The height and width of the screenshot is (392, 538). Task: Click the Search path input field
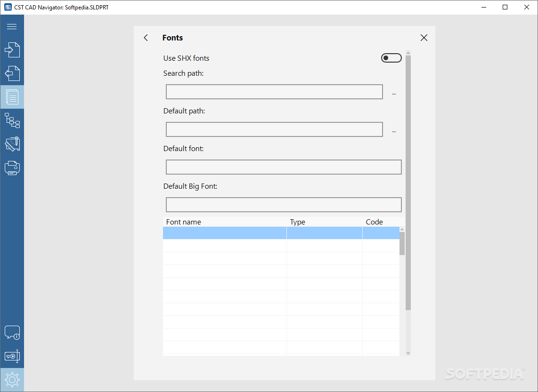pos(274,92)
